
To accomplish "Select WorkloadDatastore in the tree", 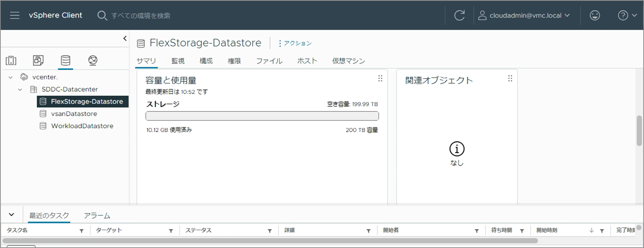I will pyautogui.click(x=82, y=126).
